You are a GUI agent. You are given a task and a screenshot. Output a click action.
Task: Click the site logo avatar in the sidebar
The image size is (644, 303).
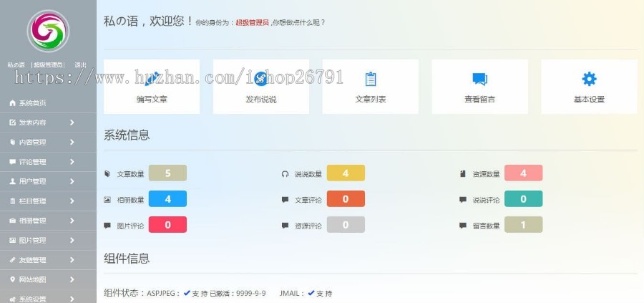pos(48,32)
